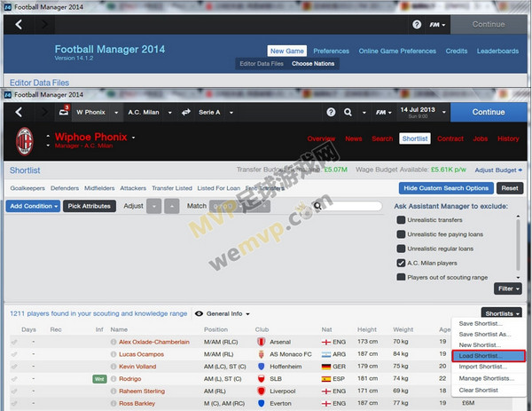Image resolution: width=532 pixels, height=411 pixels.
Task: Click exclude list scrollbar
Action: pyautogui.click(x=518, y=245)
